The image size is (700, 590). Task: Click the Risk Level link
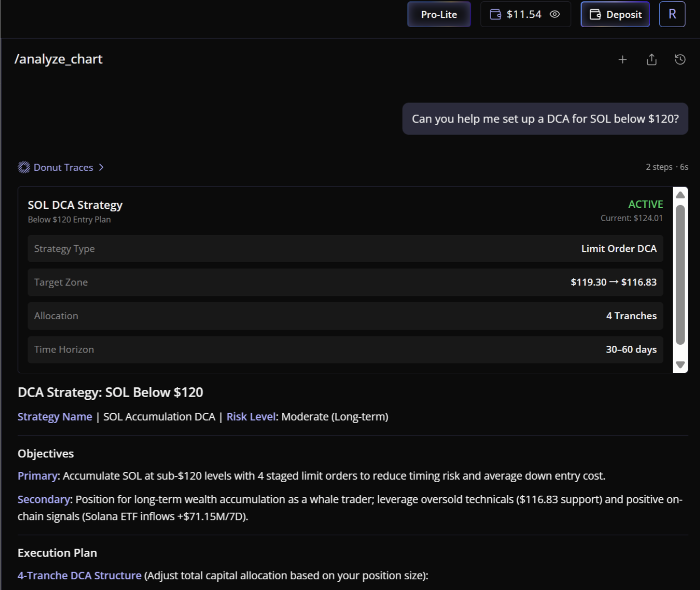251,417
